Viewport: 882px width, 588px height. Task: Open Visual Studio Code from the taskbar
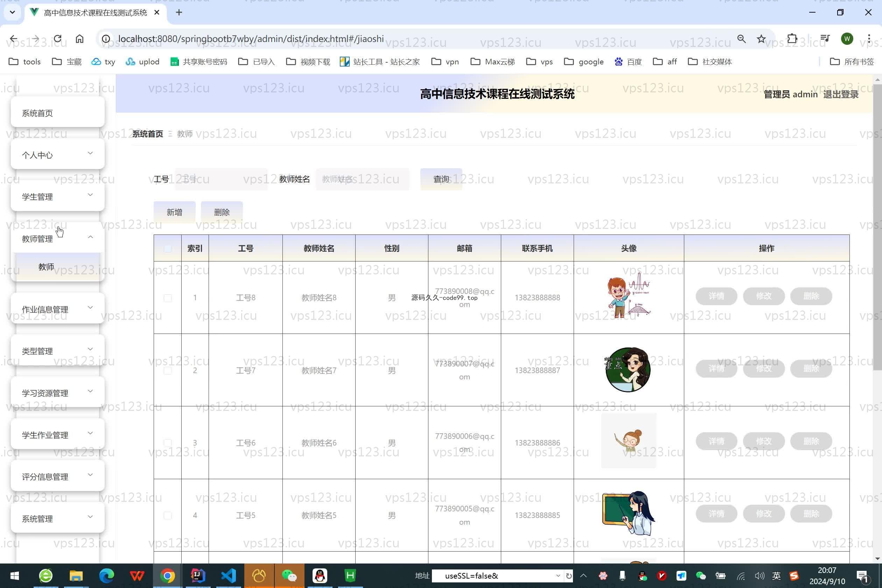tap(228, 575)
